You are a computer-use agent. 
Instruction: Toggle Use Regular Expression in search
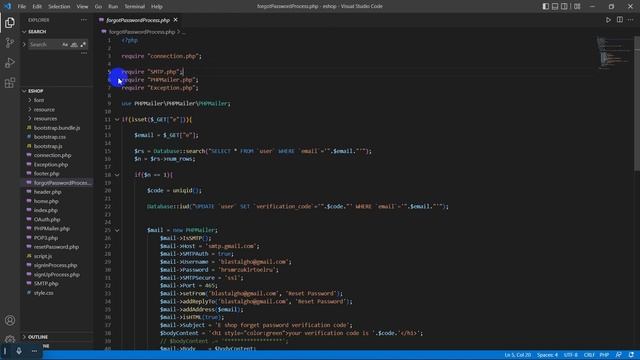click(x=83, y=44)
